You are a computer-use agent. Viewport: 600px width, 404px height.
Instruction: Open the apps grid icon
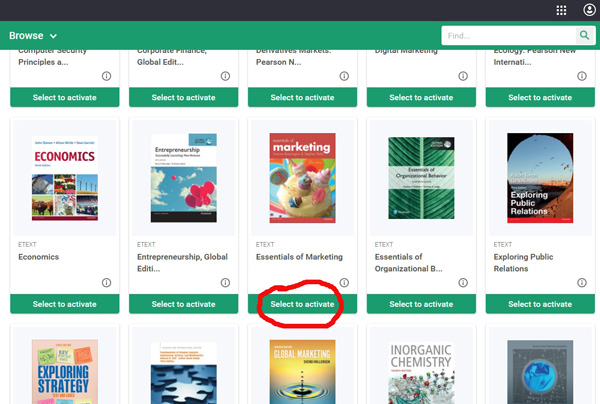click(561, 10)
